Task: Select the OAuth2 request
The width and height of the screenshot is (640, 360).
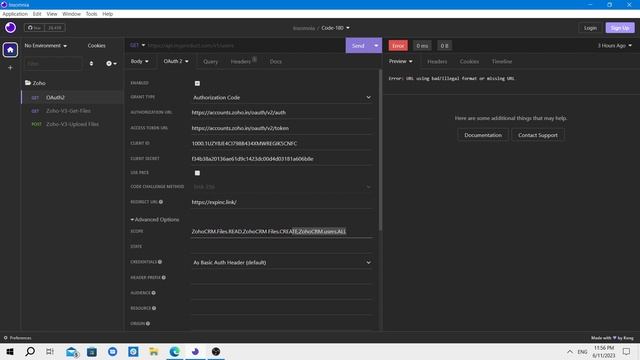Action: point(73,98)
